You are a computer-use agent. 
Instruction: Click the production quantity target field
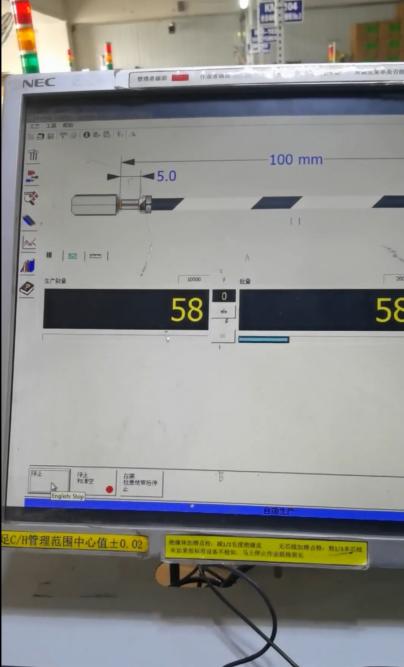tap(193, 279)
